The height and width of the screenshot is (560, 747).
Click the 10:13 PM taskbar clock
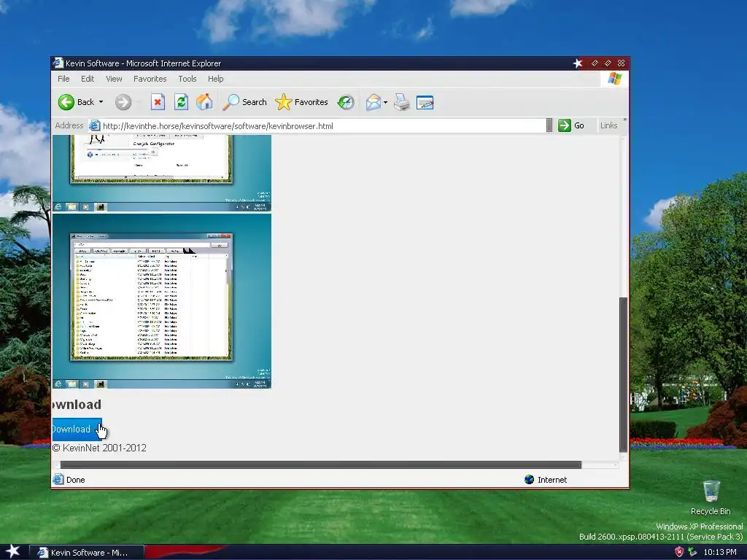[720, 553]
